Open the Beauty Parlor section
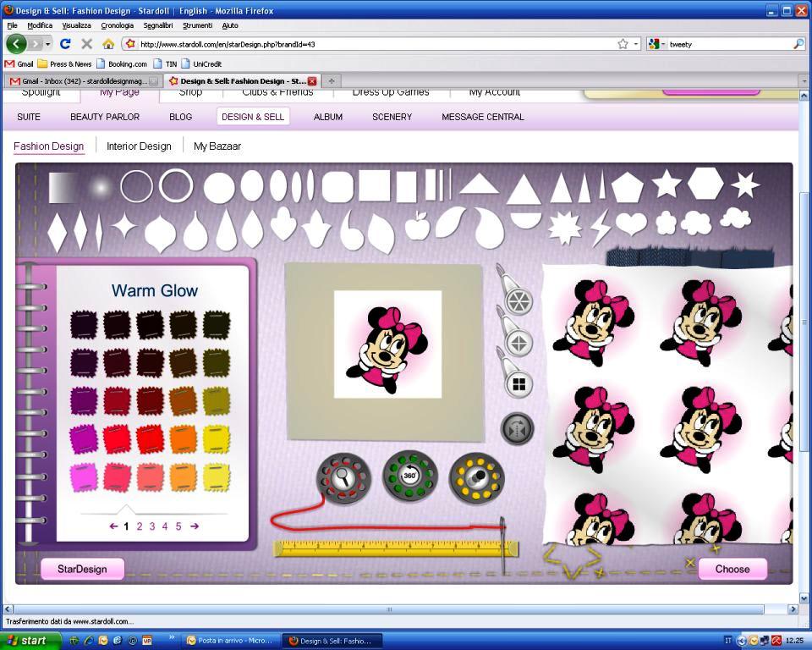Image resolution: width=812 pixels, height=650 pixels. 105,117
